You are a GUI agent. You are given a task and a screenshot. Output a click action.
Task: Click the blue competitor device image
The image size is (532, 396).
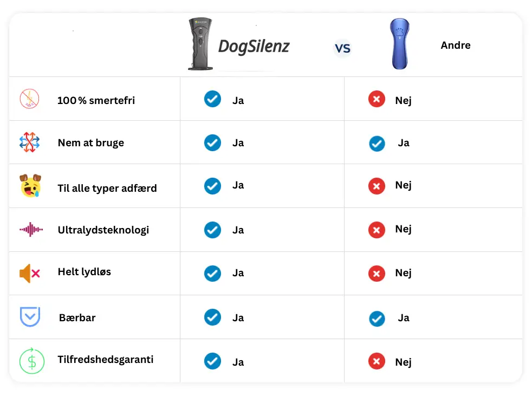click(x=400, y=43)
